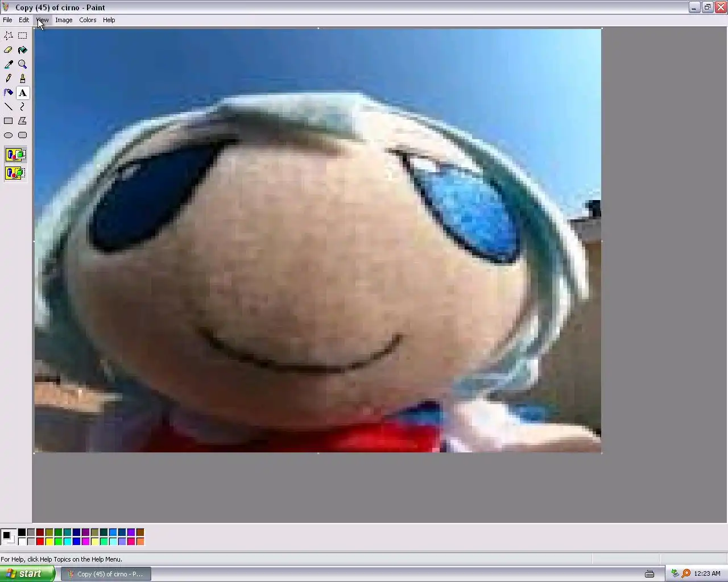Minimize the Paint window
The image size is (728, 582).
694,7
